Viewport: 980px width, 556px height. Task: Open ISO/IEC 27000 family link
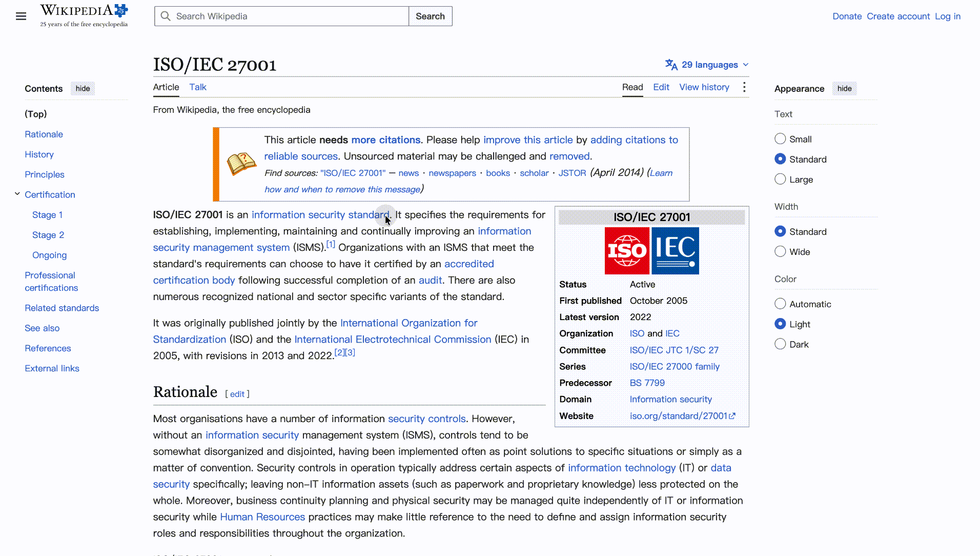click(x=675, y=367)
